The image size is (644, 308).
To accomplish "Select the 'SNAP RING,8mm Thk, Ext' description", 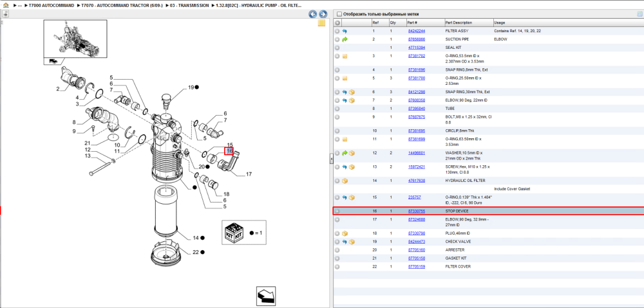I will 466,69.
